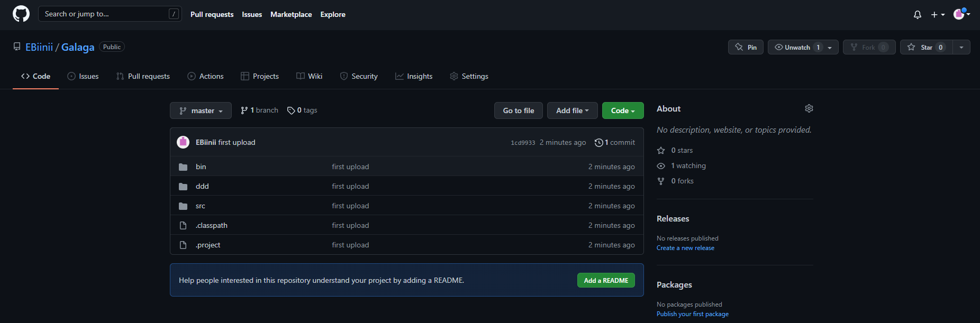Expand the green Code dropdown

(623, 110)
